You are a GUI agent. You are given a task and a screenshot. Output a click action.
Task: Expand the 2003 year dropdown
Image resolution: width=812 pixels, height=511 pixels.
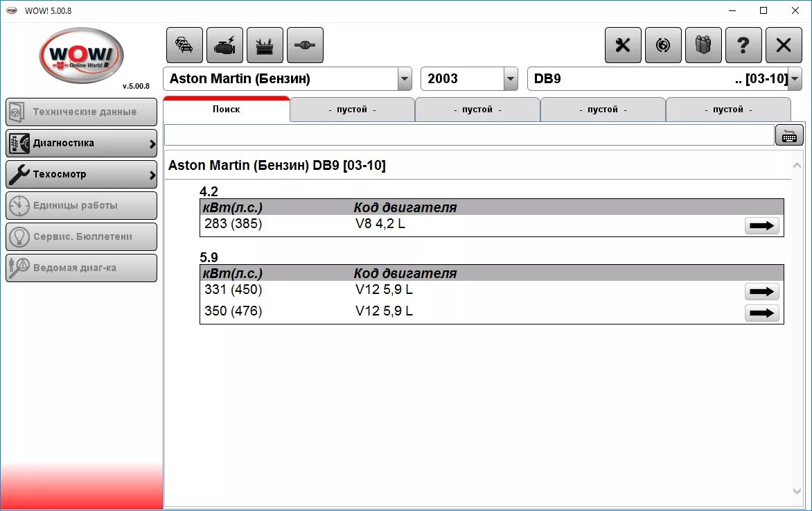coord(511,79)
